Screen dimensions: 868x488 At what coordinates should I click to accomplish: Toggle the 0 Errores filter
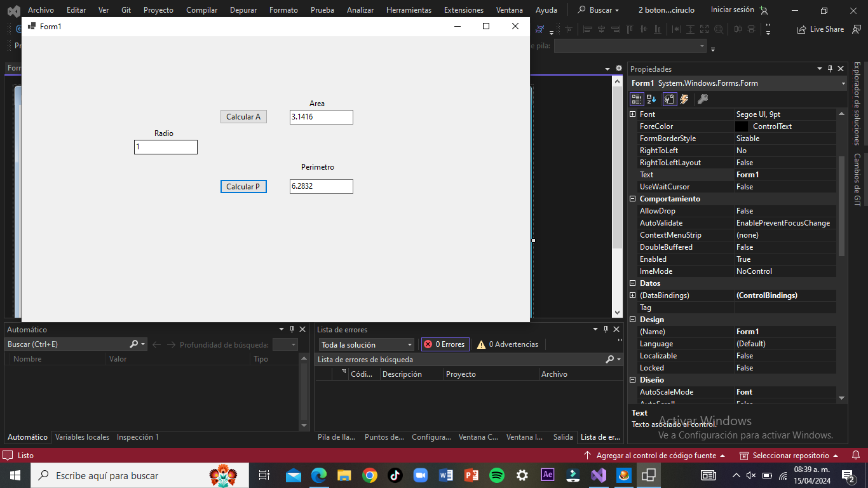pyautogui.click(x=445, y=344)
